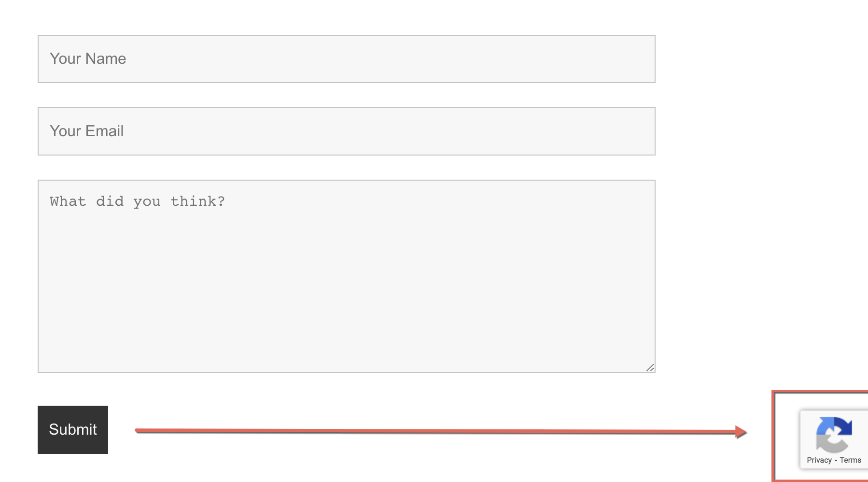This screenshot has height=482, width=868.
Task: View reCAPTCHA Terms of service
Action: pos(850,460)
